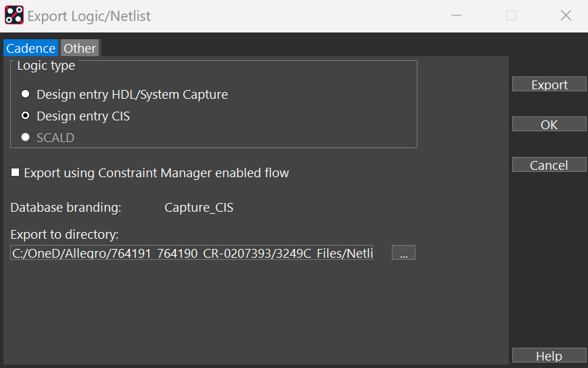
Task: Click the Export to directory path field
Action: click(x=192, y=253)
